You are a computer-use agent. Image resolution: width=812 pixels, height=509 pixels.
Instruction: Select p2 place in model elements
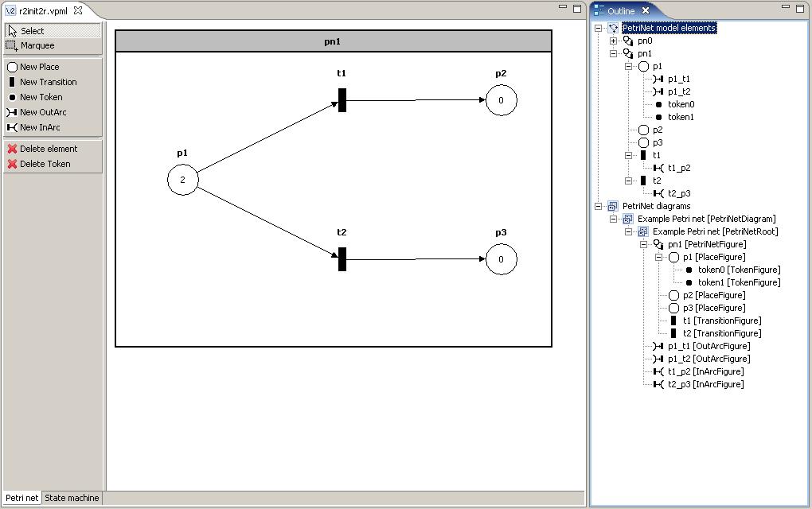point(657,130)
